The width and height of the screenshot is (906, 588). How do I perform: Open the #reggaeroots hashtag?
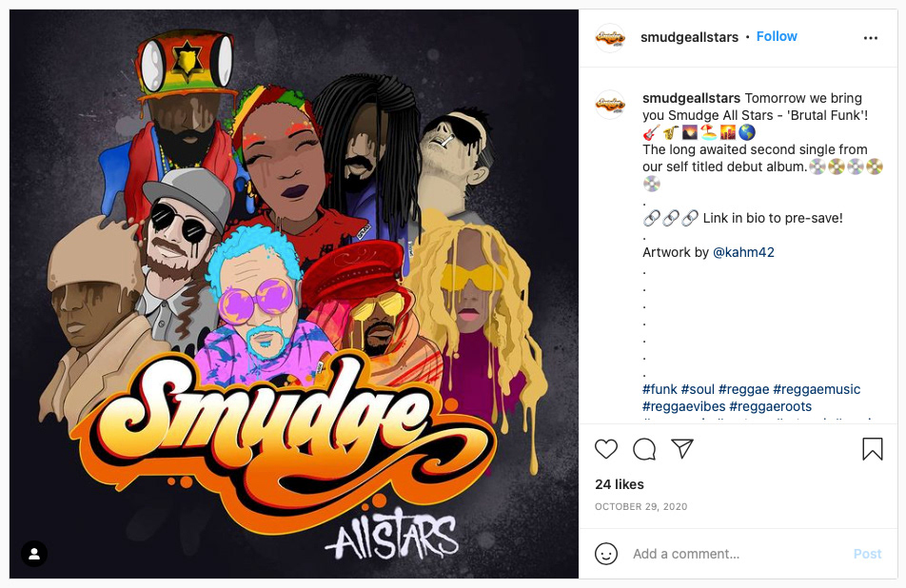(770, 406)
